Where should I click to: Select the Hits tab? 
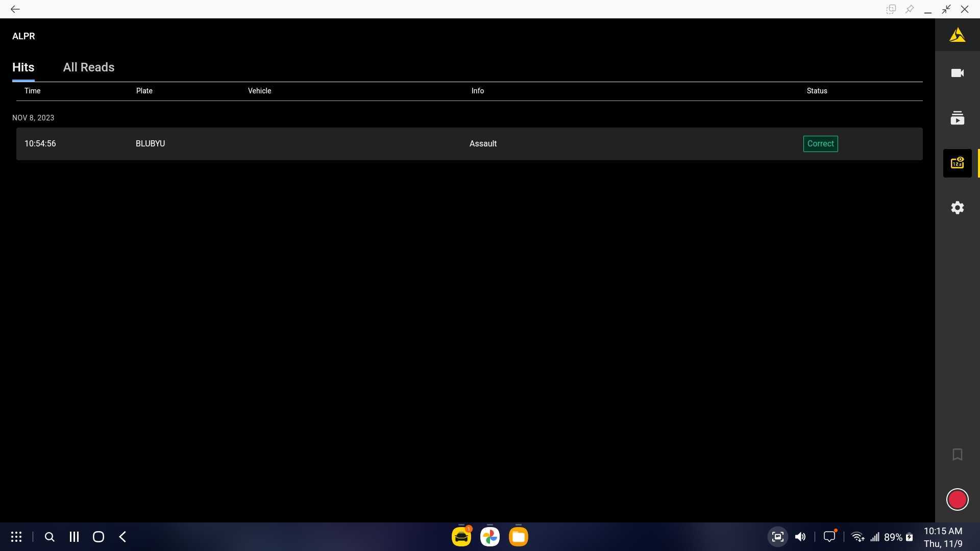click(23, 67)
